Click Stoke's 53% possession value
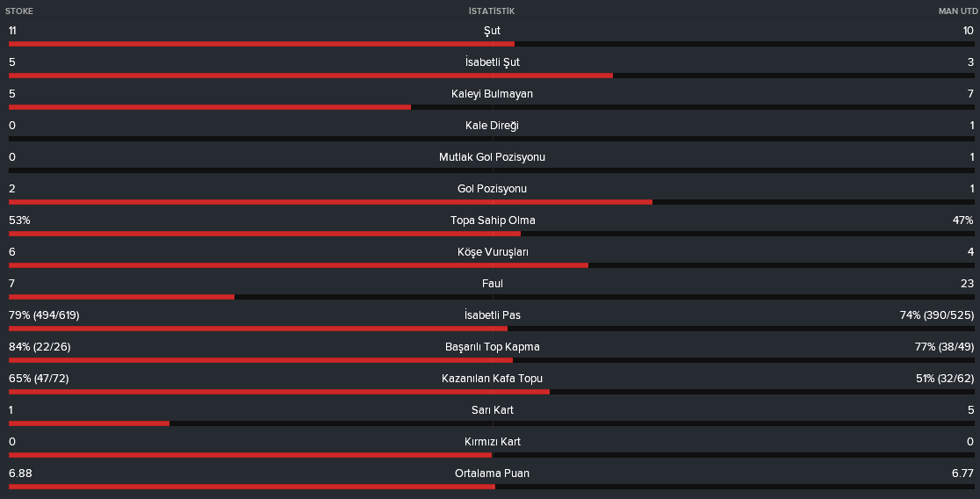980x499 pixels. click(x=19, y=221)
